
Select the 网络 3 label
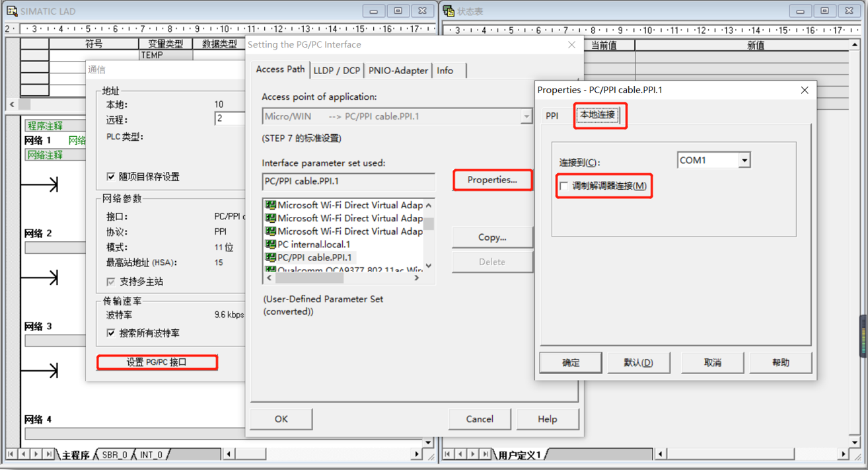point(38,327)
